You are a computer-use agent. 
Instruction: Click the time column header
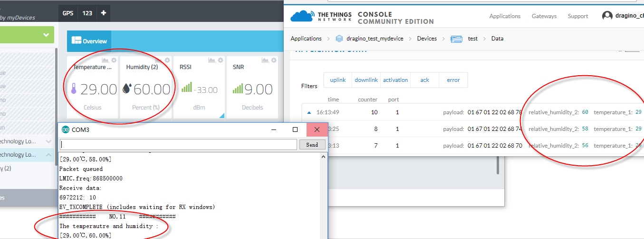[x=333, y=100]
